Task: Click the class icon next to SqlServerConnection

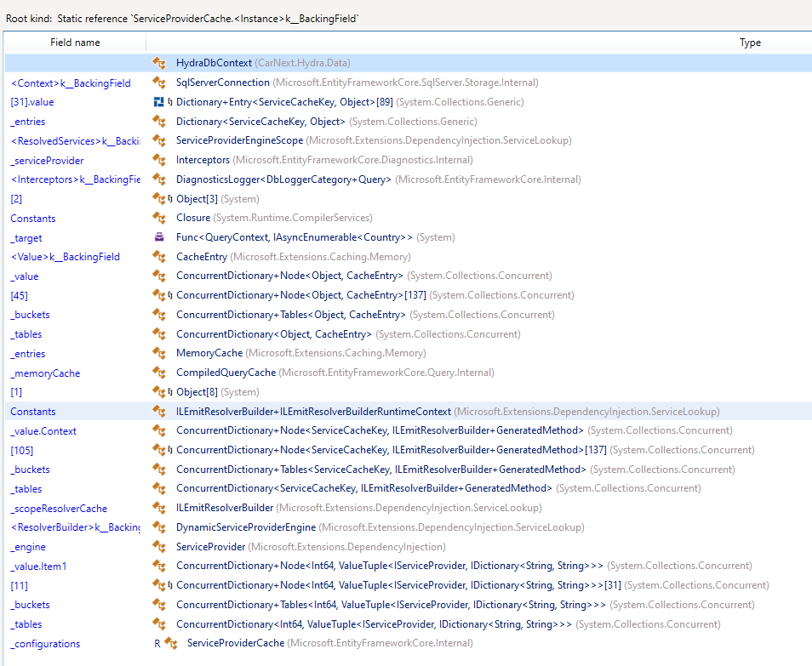Action: click(x=162, y=83)
